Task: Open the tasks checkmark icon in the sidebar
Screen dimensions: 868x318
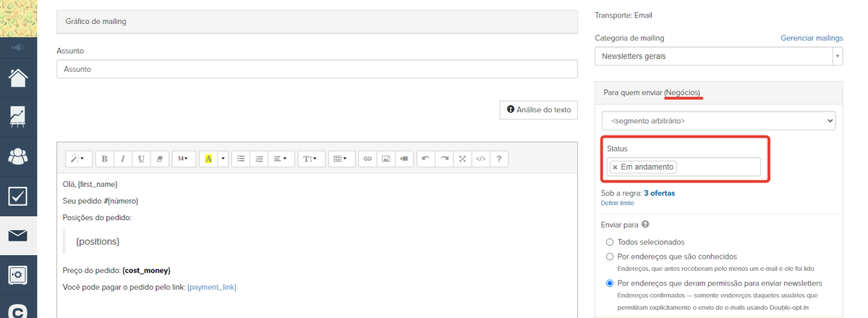Action: 18,196
